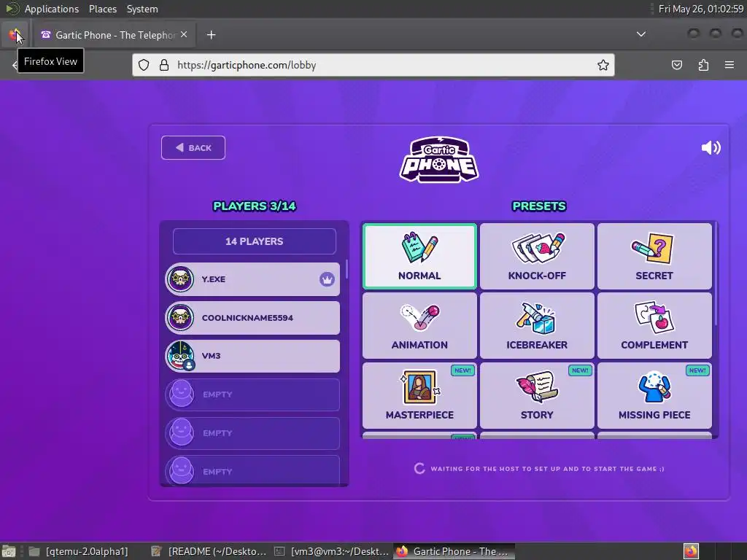Select the Secret preset

click(x=654, y=256)
